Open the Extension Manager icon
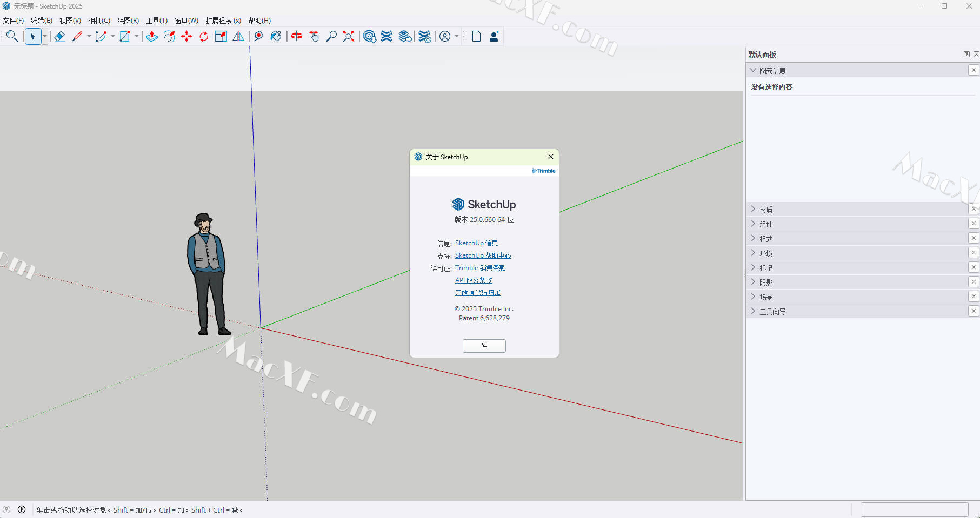This screenshot has width=980, height=518. [425, 36]
